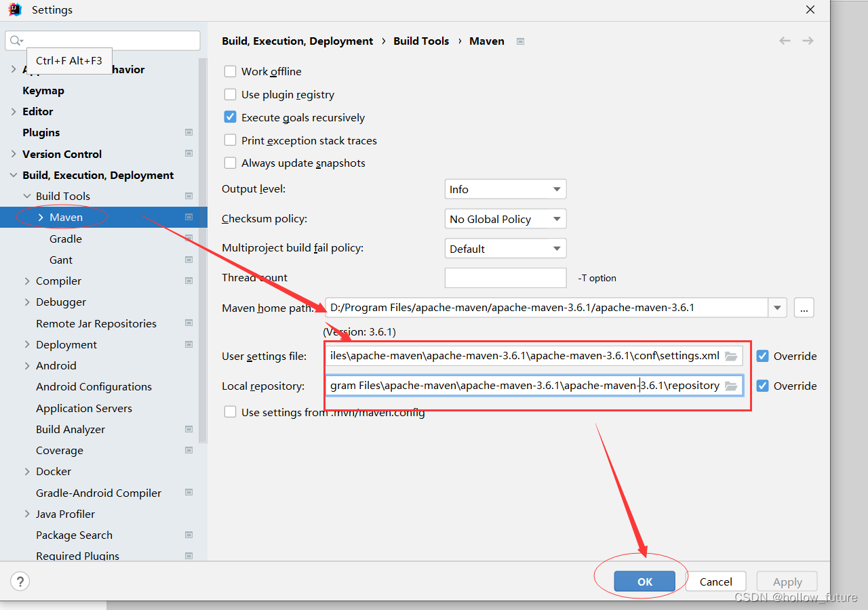Confirm with the OK button
Viewport: 868px width, 610px height.
point(644,582)
